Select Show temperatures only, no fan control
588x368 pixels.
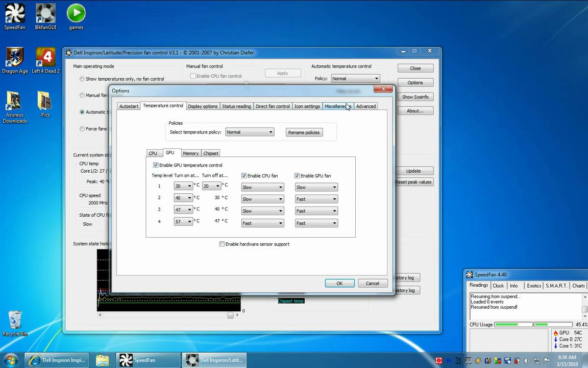[82, 79]
